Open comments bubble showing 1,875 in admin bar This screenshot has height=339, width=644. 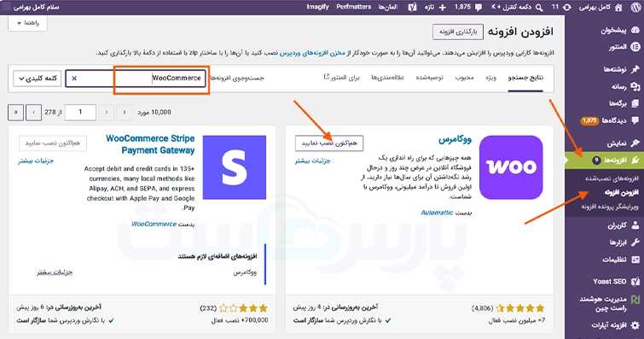click(479, 8)
